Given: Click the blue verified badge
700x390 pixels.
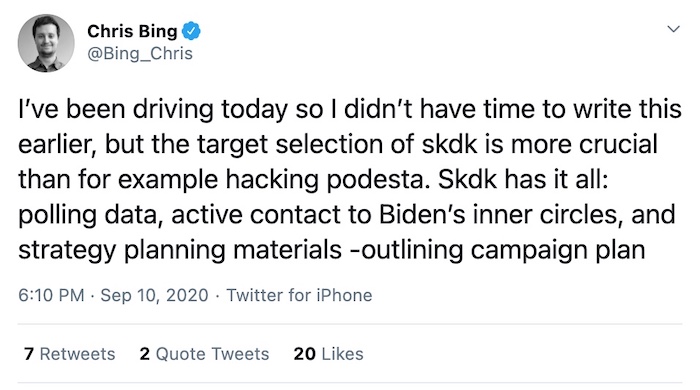Looking at the screenshot, I should 192,31.
